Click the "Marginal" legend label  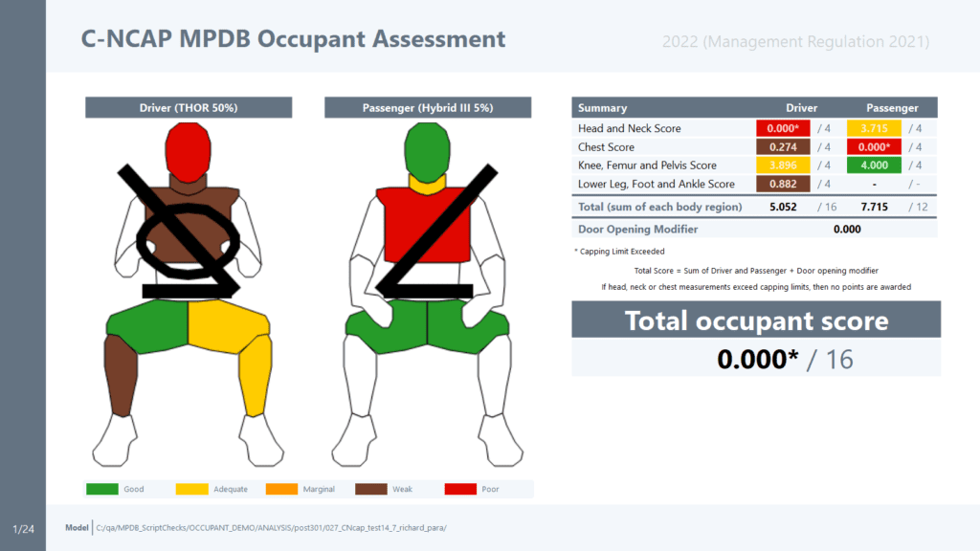pyautogui.click(x=319, y=489)
